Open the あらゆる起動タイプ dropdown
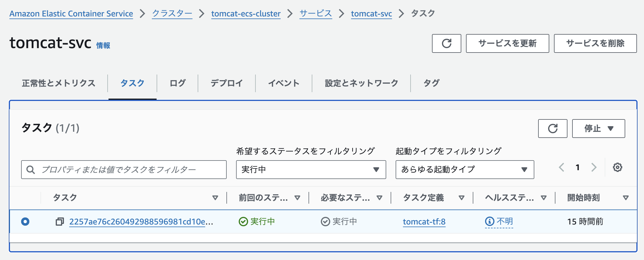 pos(464,170)
